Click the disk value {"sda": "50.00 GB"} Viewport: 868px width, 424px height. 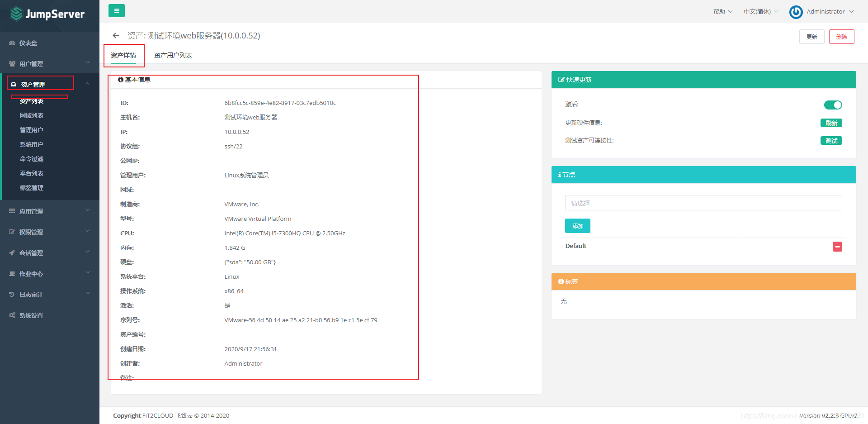tap(250, 262)
